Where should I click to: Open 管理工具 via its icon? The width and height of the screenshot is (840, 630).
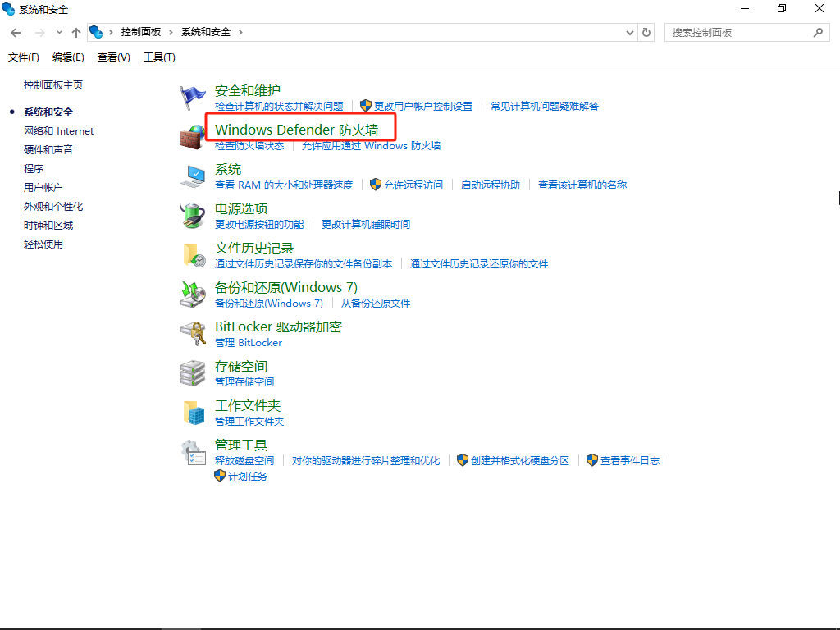coord(193,450)
